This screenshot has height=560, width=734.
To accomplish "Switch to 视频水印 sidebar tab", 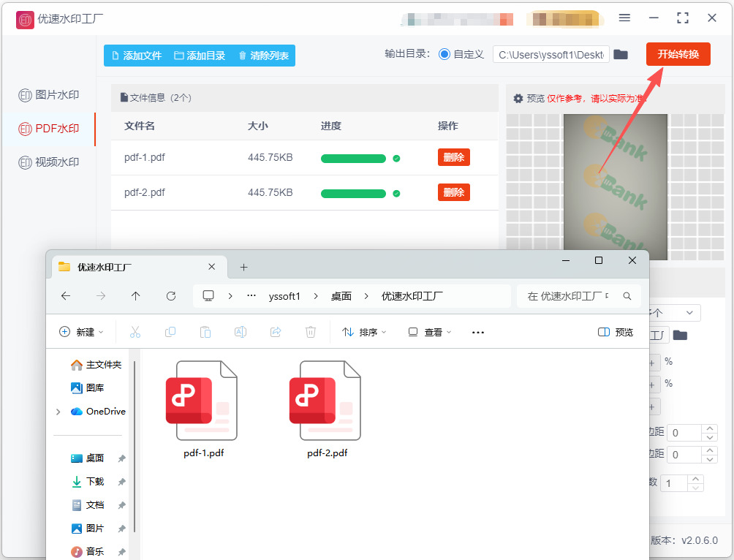I will 49,162.
